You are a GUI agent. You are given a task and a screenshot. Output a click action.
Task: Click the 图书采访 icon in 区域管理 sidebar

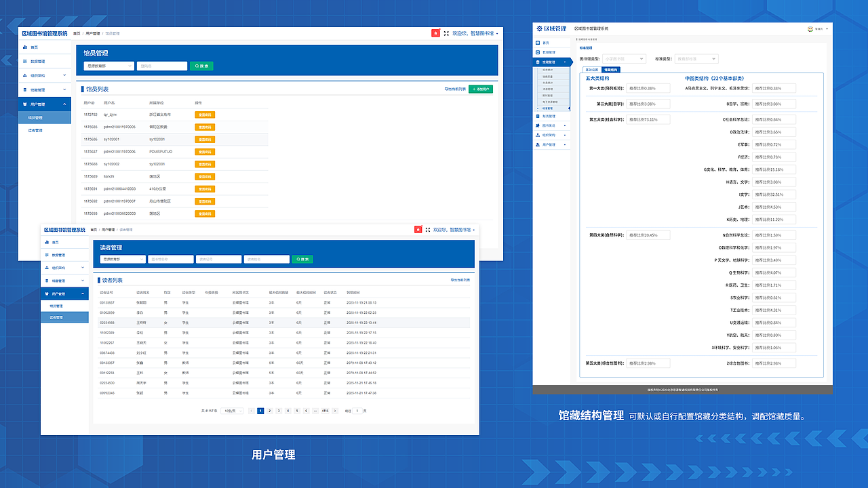[537, 125]
